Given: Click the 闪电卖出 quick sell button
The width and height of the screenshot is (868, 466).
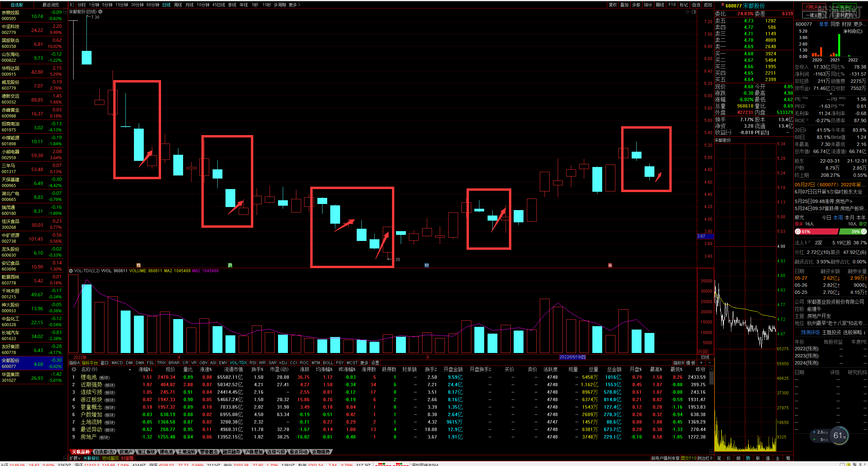Looking at the screenshot, I should point(844,7).
